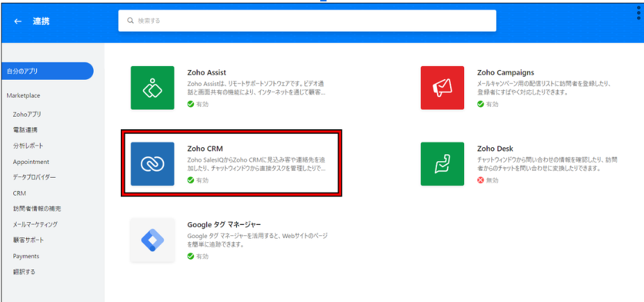Choose Appointment category in sidebar

pyautogui.click(x=31, y=162)
